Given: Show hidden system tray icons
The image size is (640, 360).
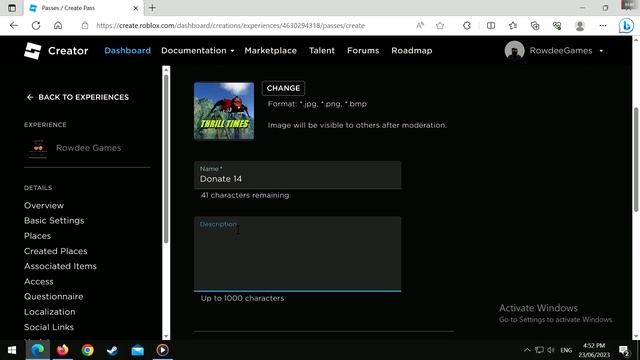Looking at the screenshot, I should tap(527, 350).
